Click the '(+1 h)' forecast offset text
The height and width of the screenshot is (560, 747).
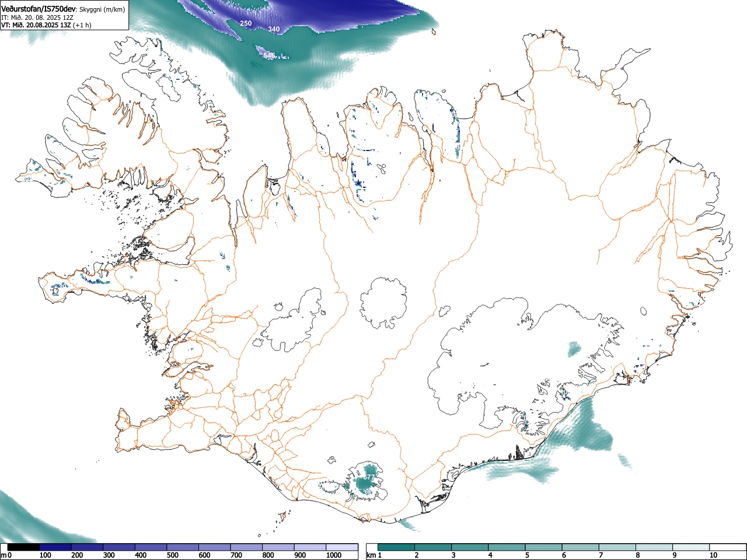click(x=82, y=26)
